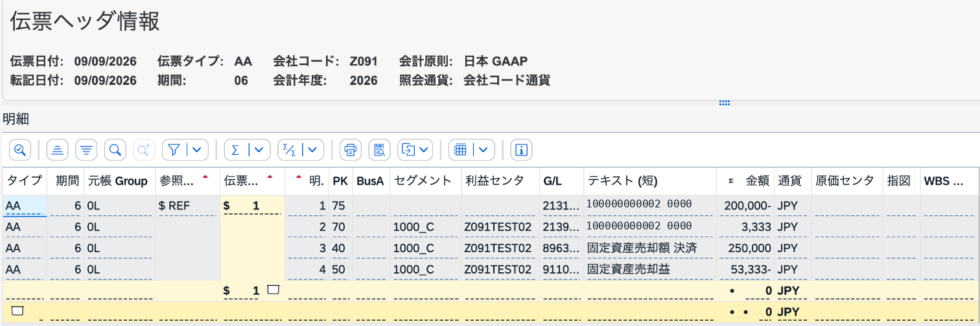This screenshot has width=980, height=326.
Task: Select the 期間 column header
Action: tap(65, 181)
